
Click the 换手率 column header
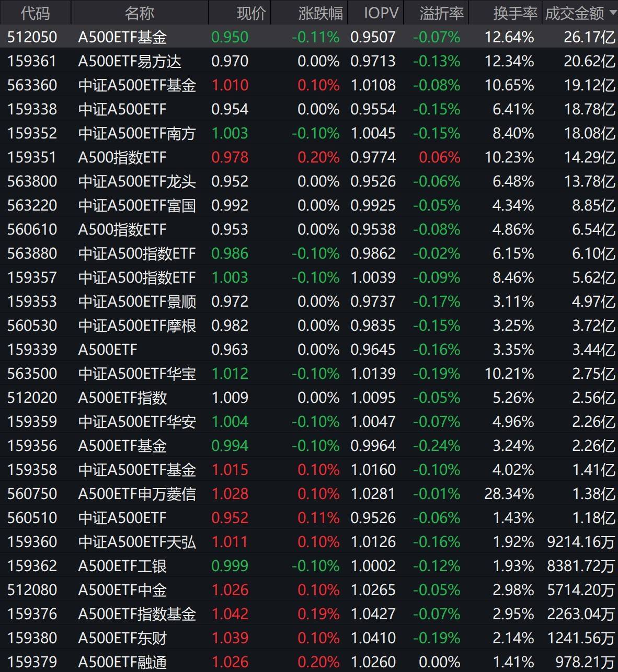coord(514,13)
